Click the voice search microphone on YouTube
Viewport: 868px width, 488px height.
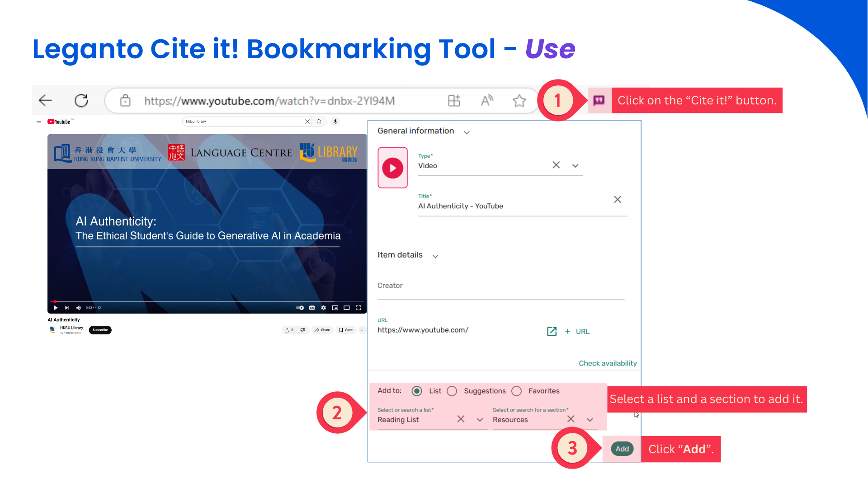pos(335,121)
